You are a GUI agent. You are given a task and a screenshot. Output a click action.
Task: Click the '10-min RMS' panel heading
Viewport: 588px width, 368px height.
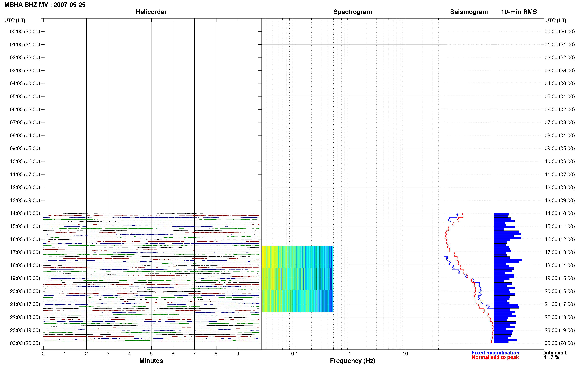pyautogui.click(x=519, y=12)
